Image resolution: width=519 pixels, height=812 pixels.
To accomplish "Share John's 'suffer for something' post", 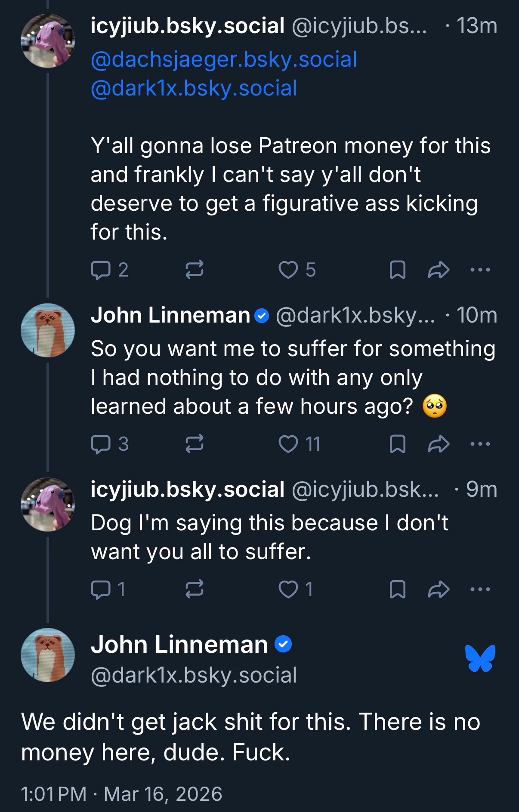I will coord(439,444).
